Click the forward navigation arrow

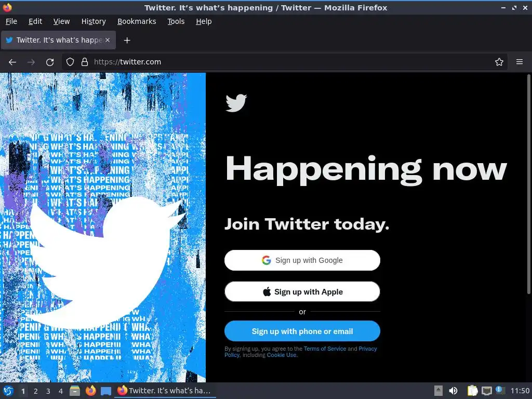[31, 62]
